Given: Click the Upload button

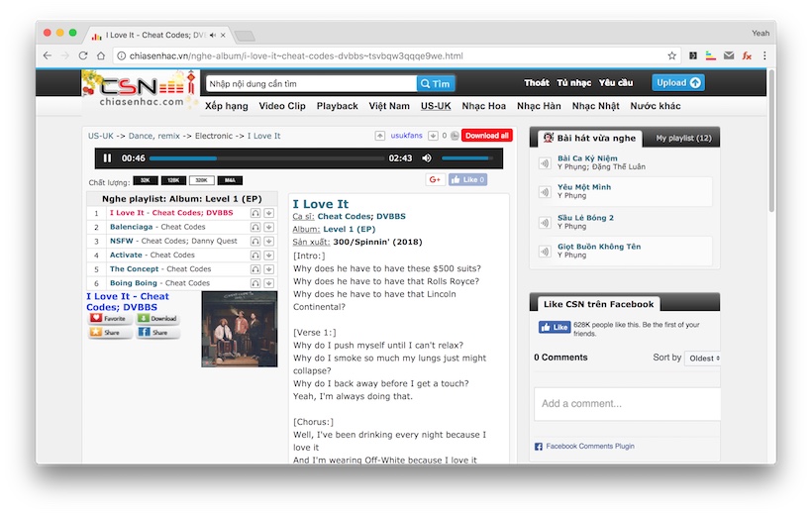Looking at the screenshot, I should 678,83.
